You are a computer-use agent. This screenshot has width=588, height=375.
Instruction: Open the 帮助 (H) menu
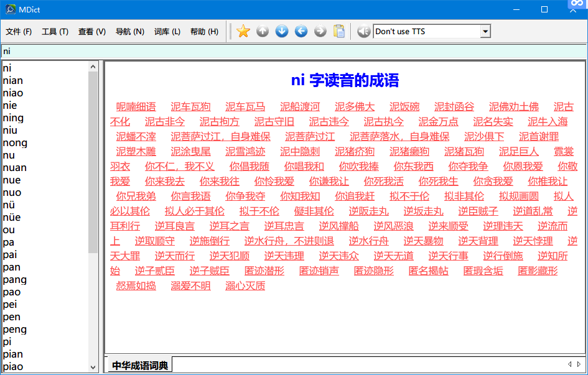204,32
